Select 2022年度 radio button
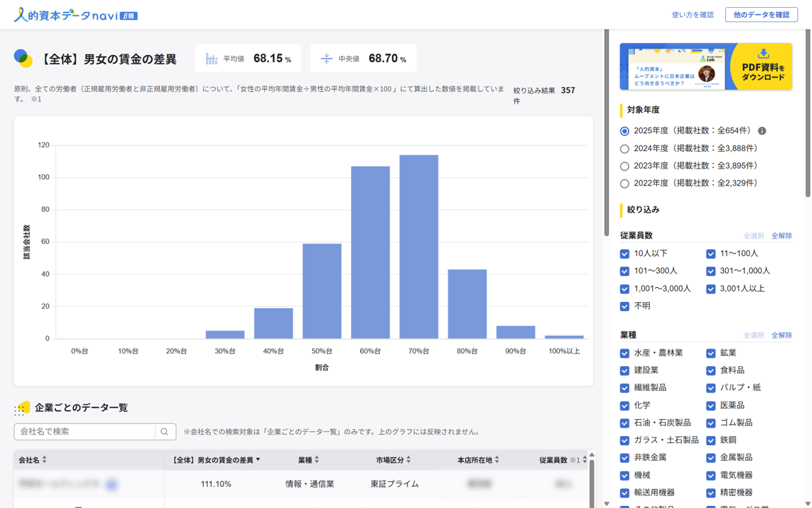This screenshot has width=812, height=508. coord(625,183)
